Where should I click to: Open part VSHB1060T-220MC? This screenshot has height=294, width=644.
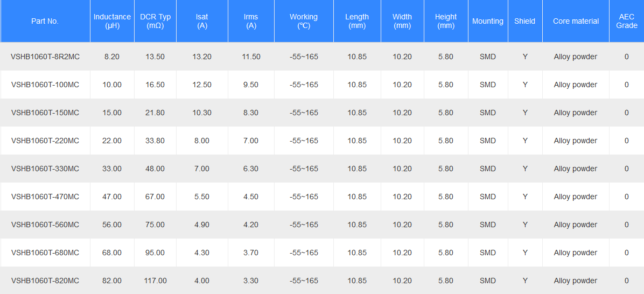coord(45,141)
